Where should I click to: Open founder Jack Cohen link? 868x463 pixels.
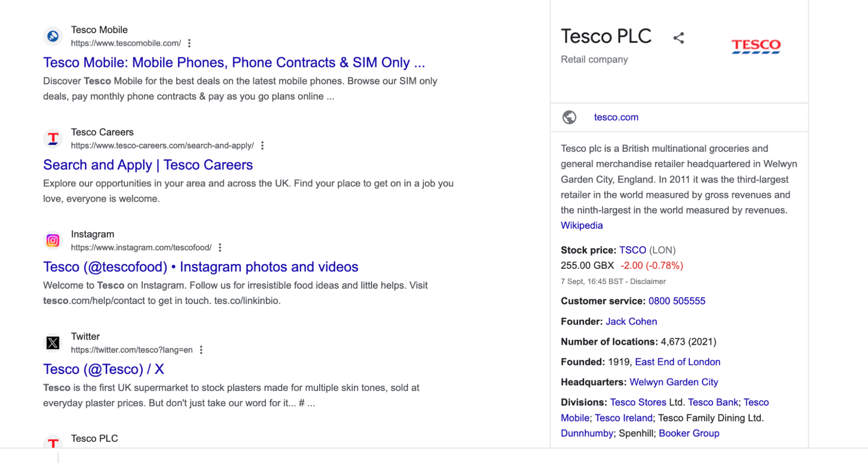(x=631, y=321)
